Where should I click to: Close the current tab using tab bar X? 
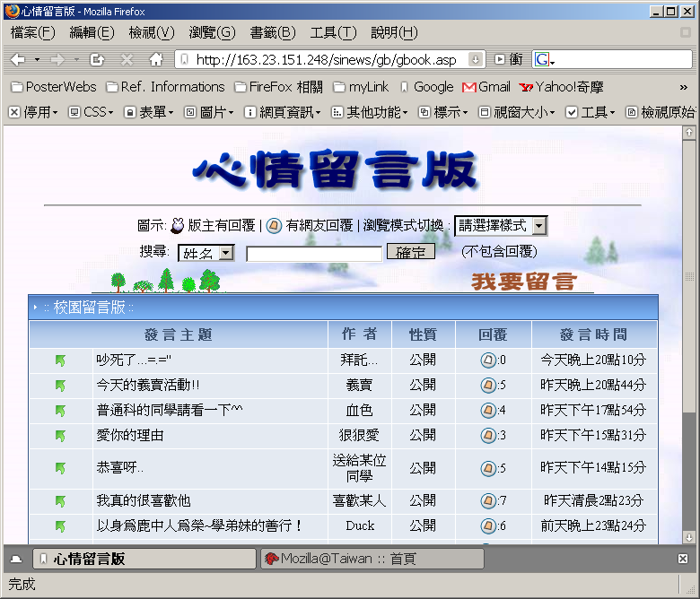pyautogui.click(x=683, y=559)
